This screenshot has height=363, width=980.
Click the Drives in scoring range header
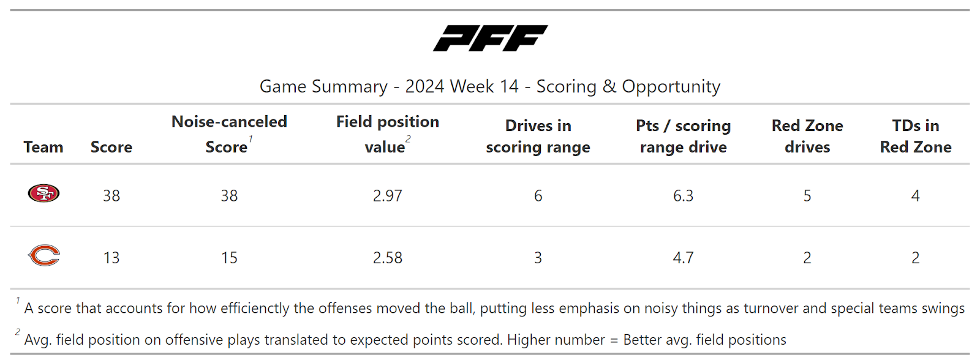[538, 136]
